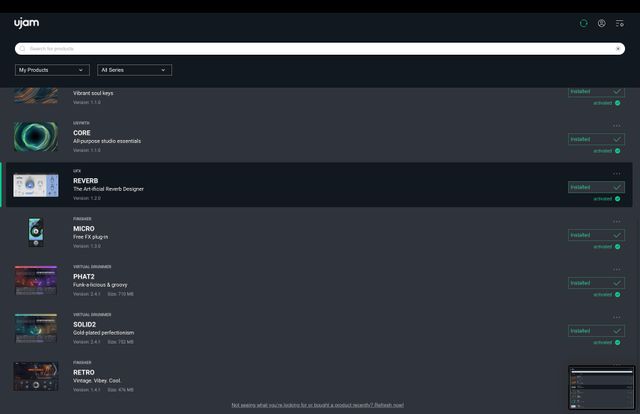This screenshot has height=414, width=640.
Task: Clear the search field with X icon
Action: [x=618, y=48]
